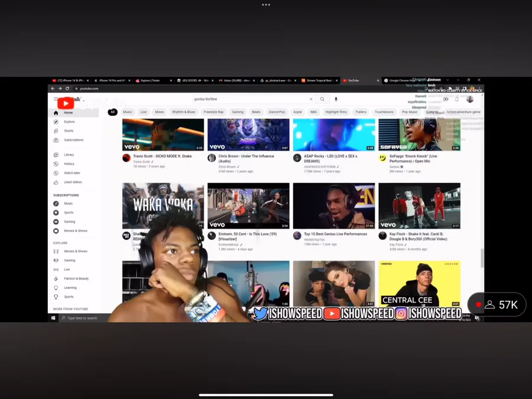Go to Subscriptions in the sidebar
This screenshot has height=399, width=532.
[73, 140]
